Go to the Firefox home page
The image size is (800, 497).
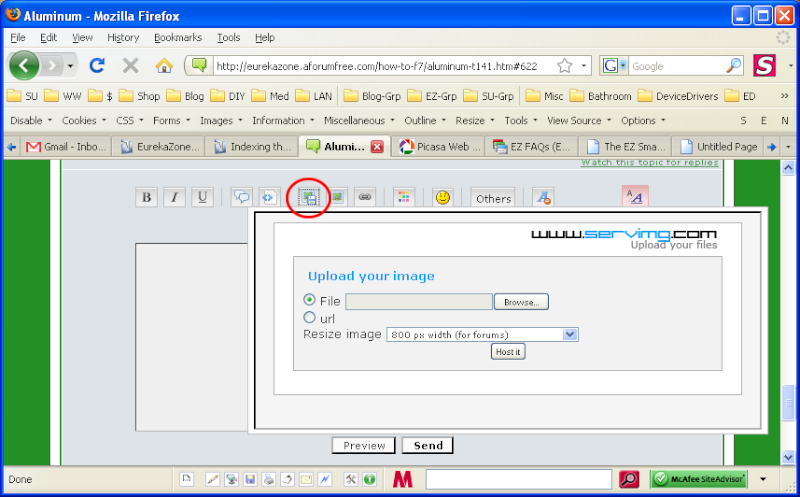[x=164, y=66]
